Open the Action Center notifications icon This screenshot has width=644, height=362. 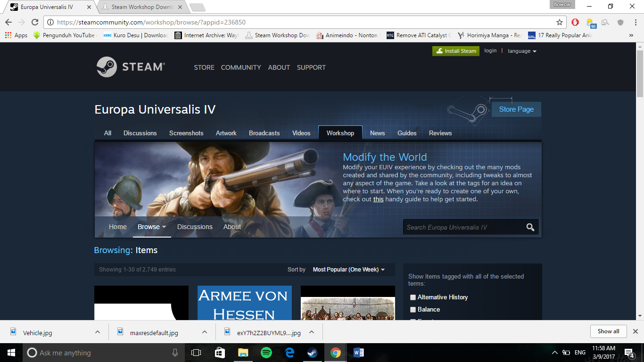[x=629, y=353]
